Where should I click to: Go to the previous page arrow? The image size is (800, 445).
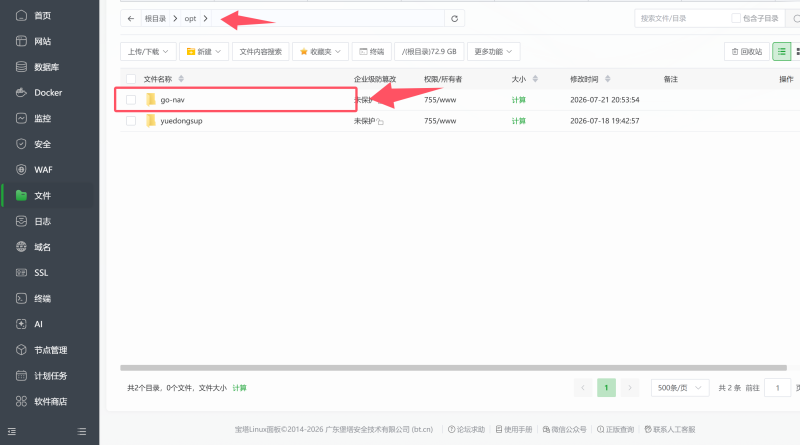pyautogui.click(x=583, y=388)
